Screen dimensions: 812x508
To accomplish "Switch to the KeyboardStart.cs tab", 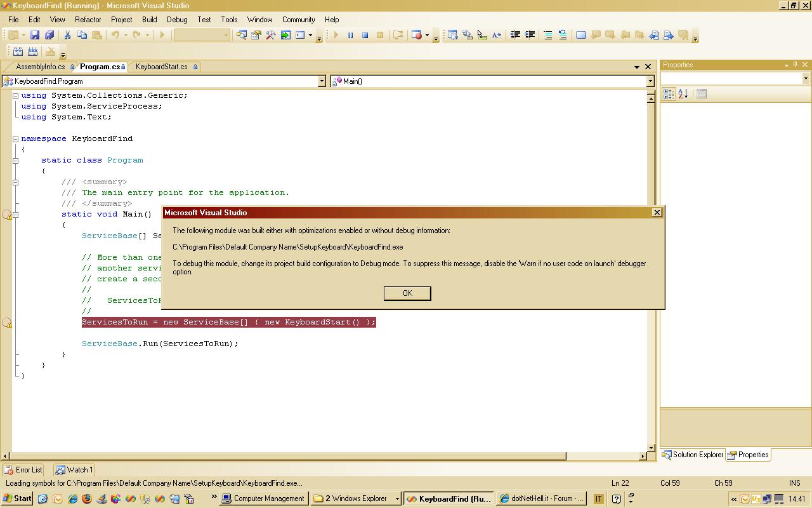I will tap(162, 67).
